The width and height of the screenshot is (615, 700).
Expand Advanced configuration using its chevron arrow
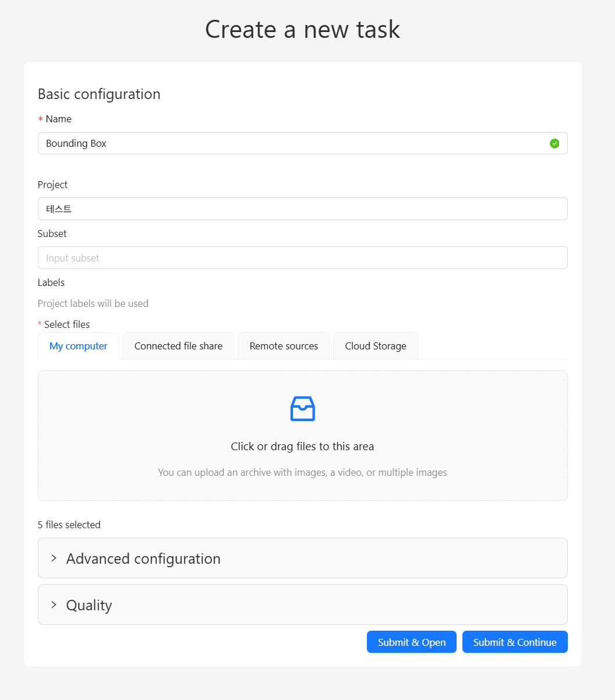(54, 558)
